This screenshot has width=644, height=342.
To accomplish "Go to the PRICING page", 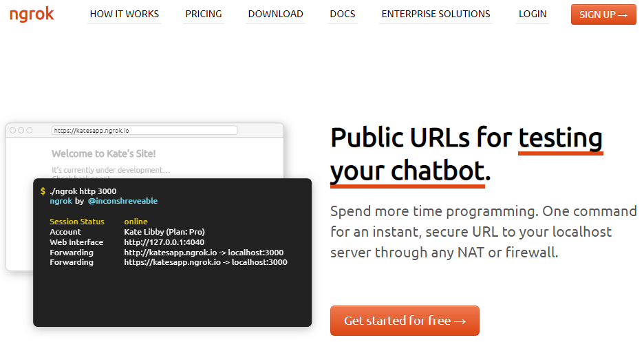I will click(203, 14).
